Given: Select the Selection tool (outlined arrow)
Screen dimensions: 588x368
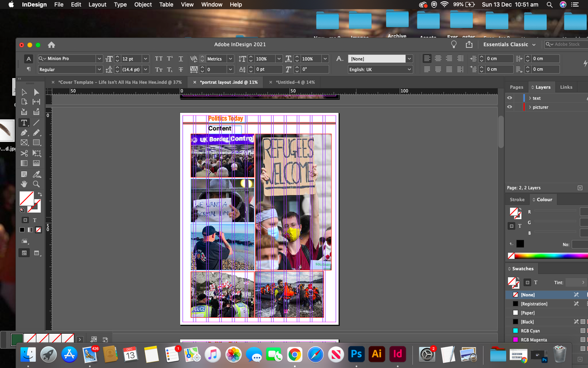Looking at the screenshot, I should (x=24, y=93).
